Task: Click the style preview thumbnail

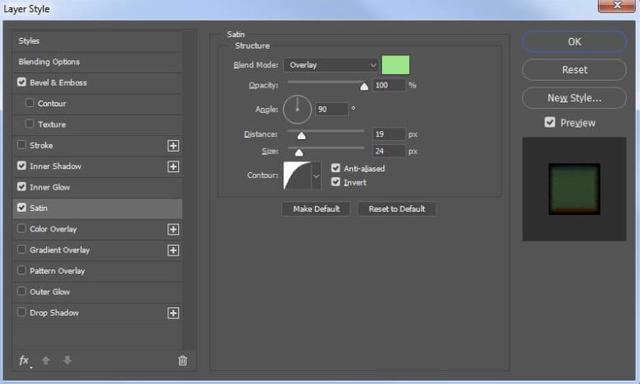Action: point(574,189)
